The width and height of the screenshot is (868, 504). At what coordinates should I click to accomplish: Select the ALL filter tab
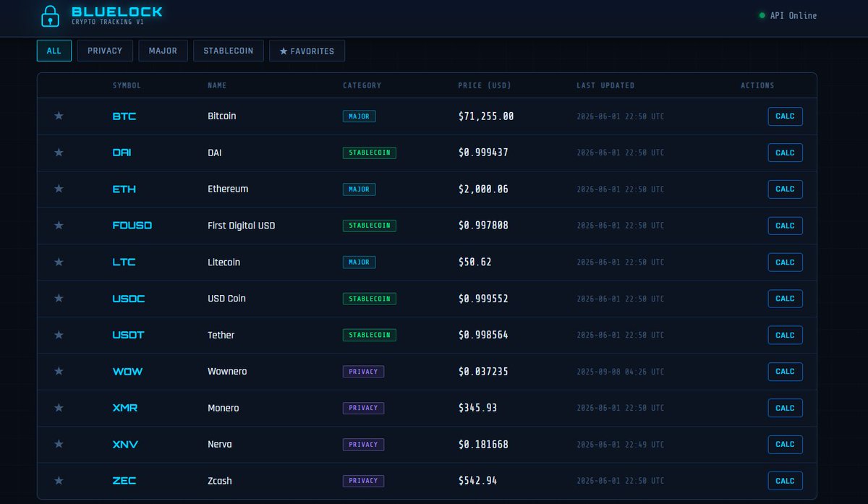coord(54,51)
